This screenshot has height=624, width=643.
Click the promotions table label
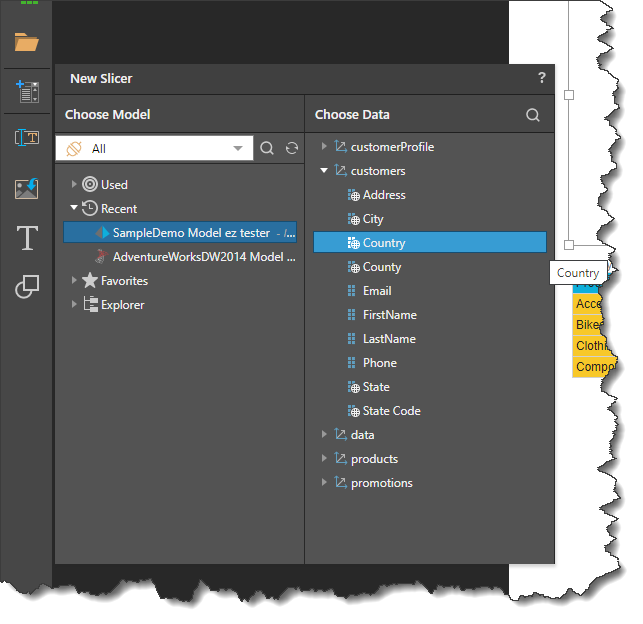(382, 483)
